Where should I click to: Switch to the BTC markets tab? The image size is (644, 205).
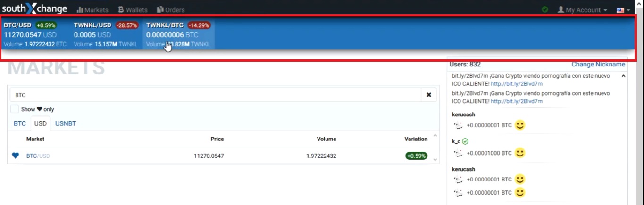point(20,123)
